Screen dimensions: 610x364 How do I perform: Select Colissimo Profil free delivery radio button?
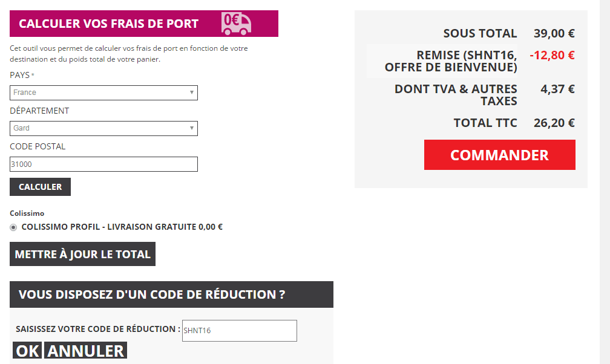pyautogui.click(x=13, y=227)
